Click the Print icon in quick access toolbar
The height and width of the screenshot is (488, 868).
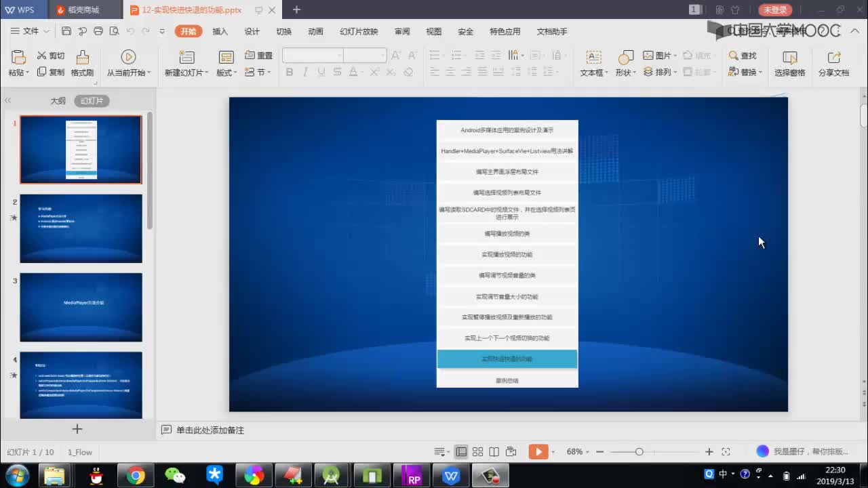point(98,31)
